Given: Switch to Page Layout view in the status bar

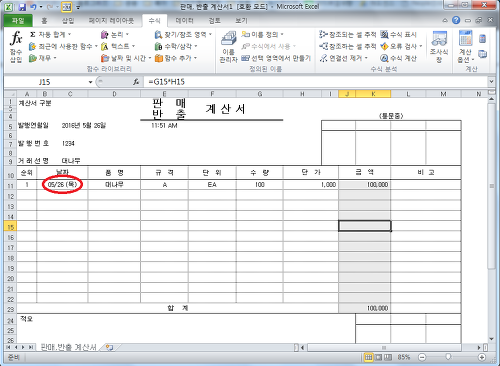Looking at the screenshot, I should 378,357.
